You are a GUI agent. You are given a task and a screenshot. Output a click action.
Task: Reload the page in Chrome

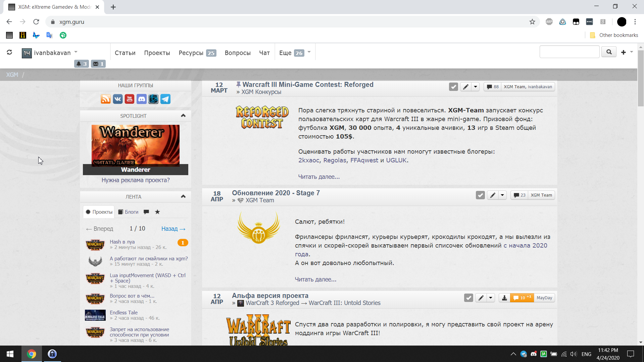(36, 22)
